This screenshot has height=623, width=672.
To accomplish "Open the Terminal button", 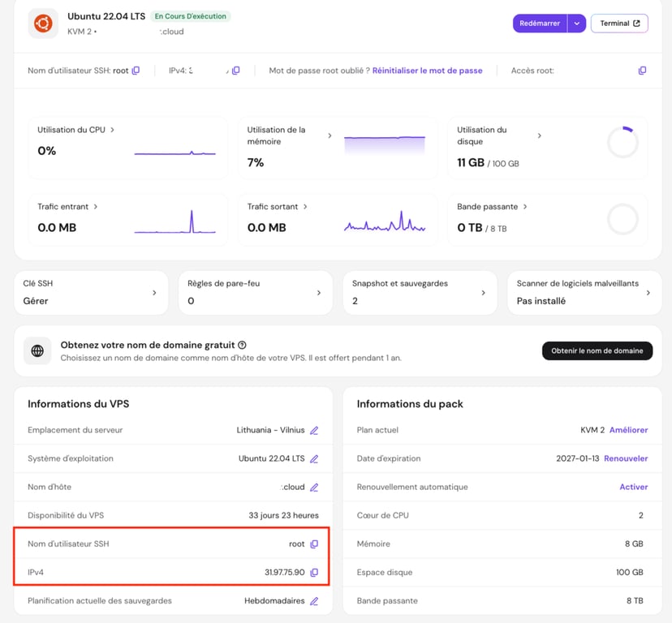I will point(619,24).
